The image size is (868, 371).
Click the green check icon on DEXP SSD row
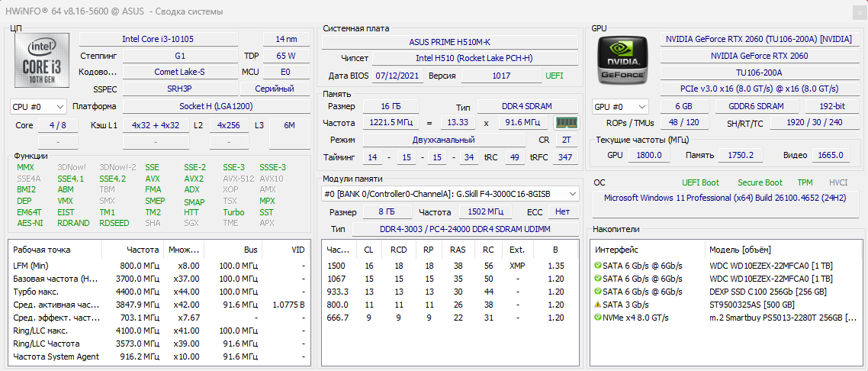tap(598, 292)
